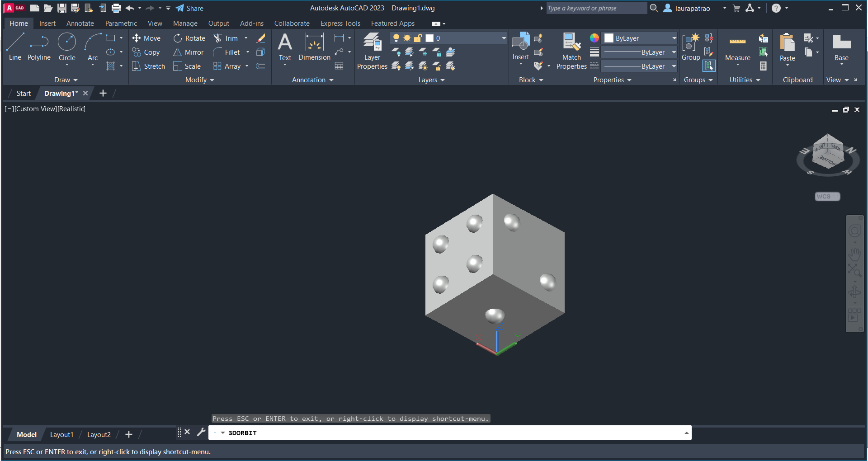Open the Express Tools tab

pos(340,24)
